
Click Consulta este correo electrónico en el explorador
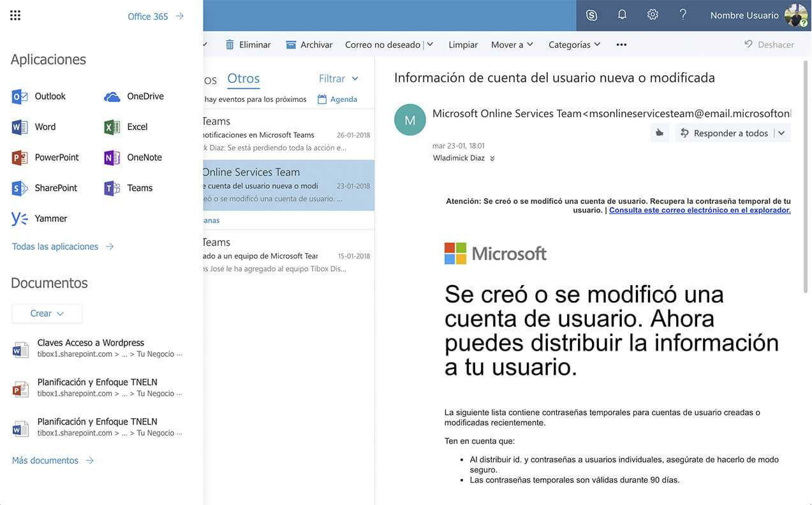coord(700,210)
